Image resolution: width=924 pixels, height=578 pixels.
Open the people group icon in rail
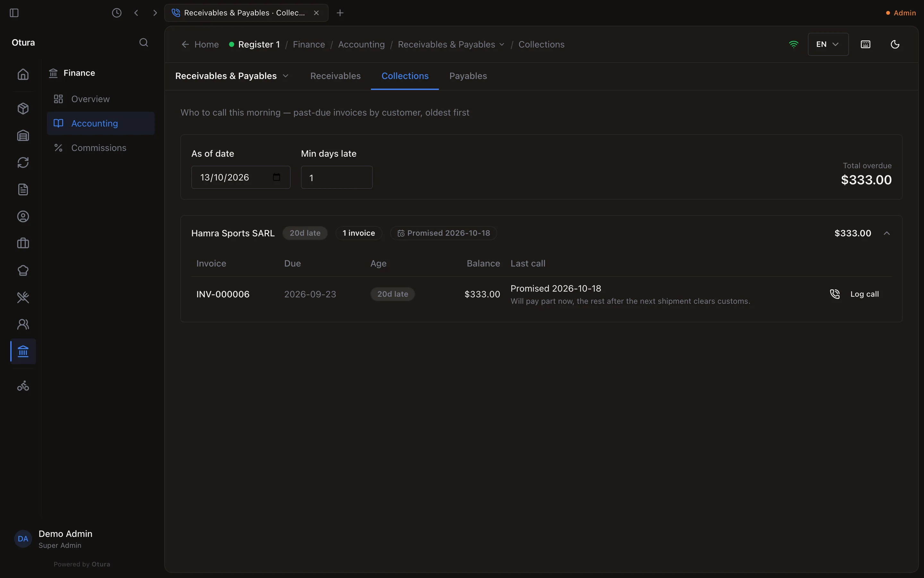(x=23, y=325)
